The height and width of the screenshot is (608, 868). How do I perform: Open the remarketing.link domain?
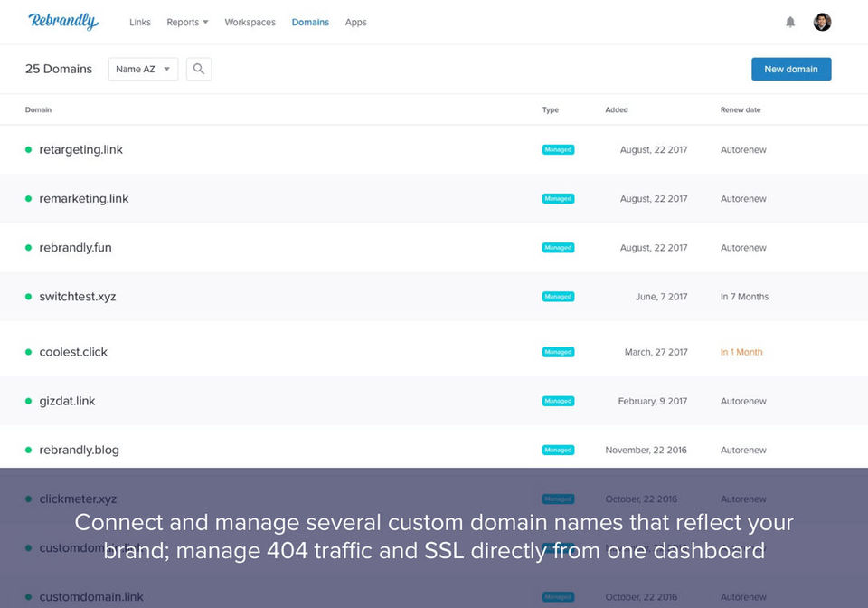(84, 199)
